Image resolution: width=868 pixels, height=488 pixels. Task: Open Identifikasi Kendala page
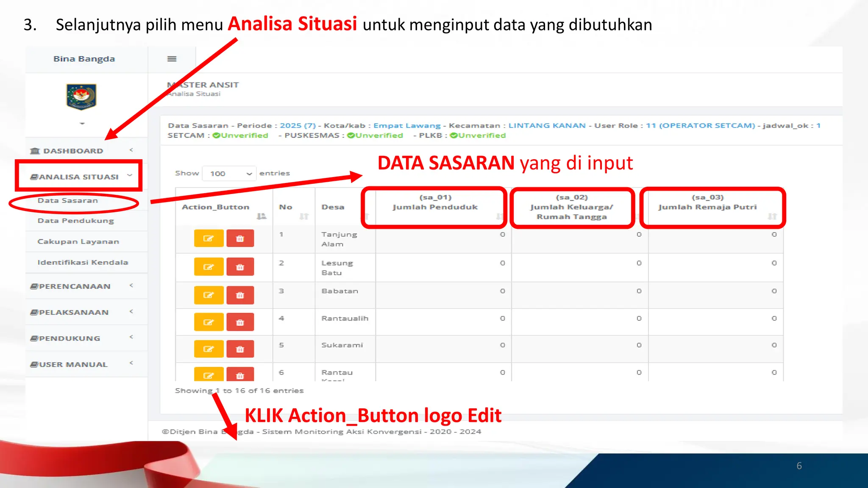(x=83, y=262)
